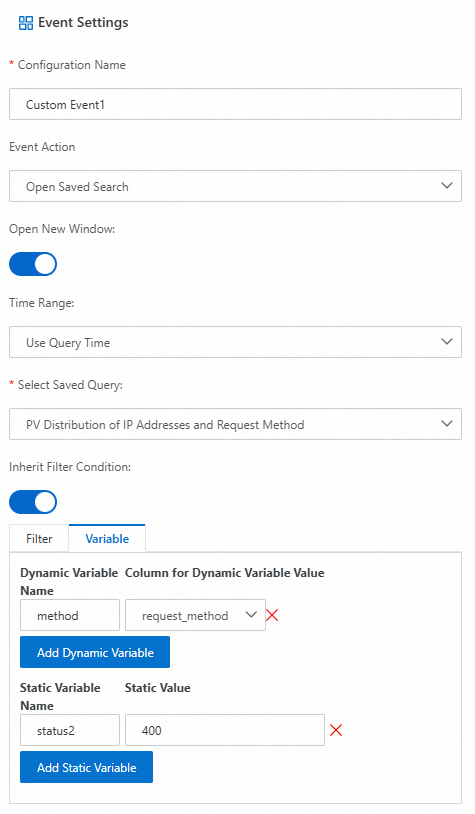Edit the status2 static variable name field
Image resolution: width=475 pixels, height=814 pixels.
[x=70, y=730]
